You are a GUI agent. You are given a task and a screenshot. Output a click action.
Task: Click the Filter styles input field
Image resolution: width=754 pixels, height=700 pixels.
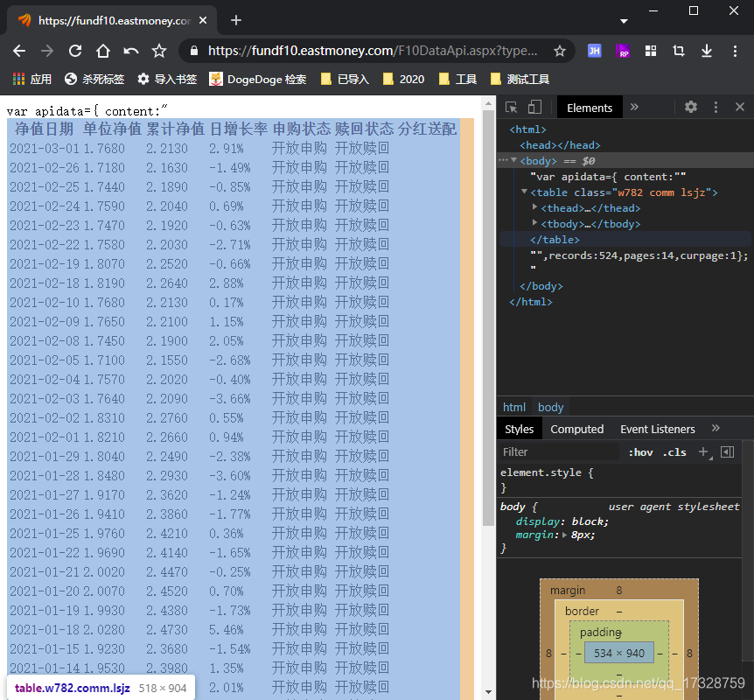tap(560, 452)
